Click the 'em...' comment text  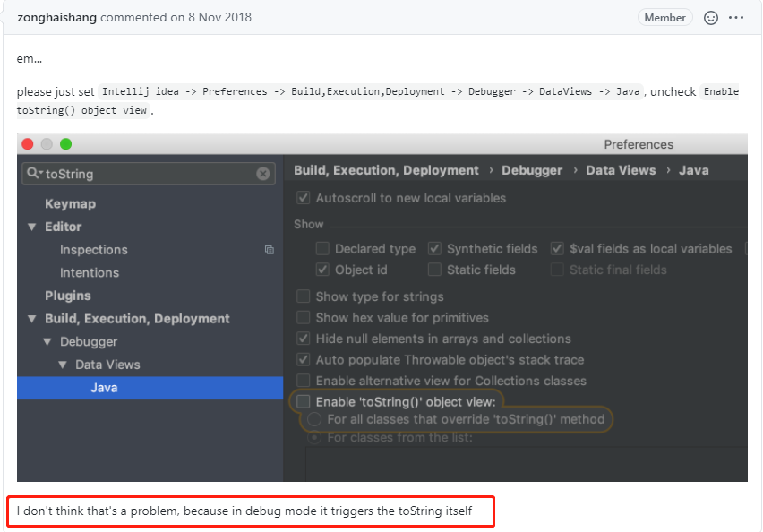(x=30, y=59)
